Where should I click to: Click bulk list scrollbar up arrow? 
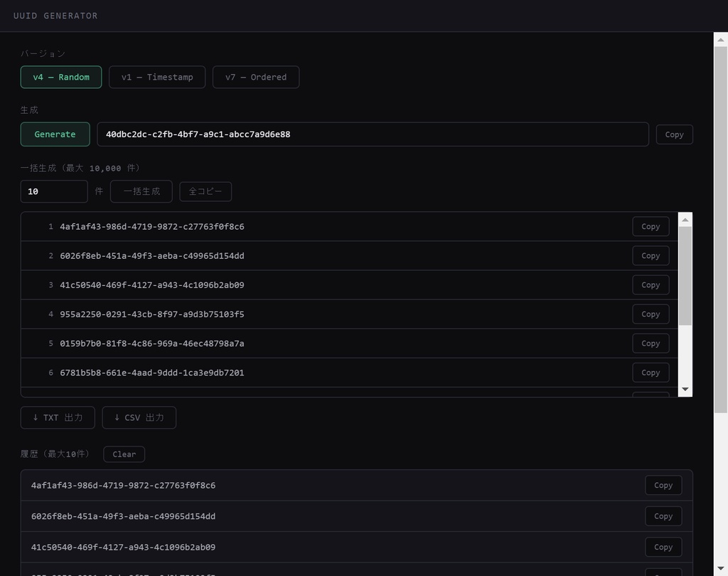tap(685, 220)
